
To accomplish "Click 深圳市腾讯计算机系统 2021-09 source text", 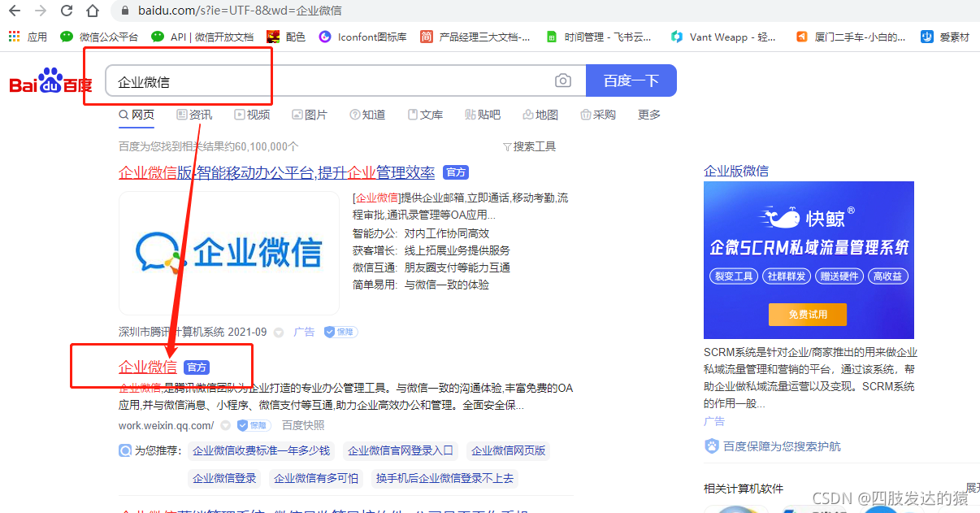I will [193, 332].
